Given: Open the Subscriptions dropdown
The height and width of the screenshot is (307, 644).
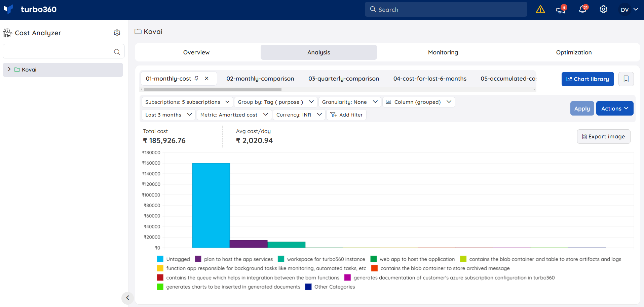Looking at the screenshot, I should (x=187, y=102).
